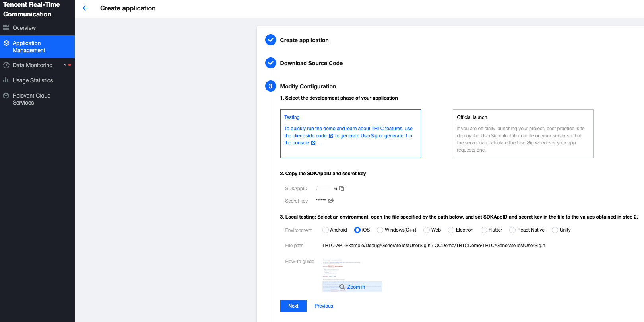Copy the SDKAppID with the copy icon
This screenshot has width=644, height=322.
tap(341, 189)
